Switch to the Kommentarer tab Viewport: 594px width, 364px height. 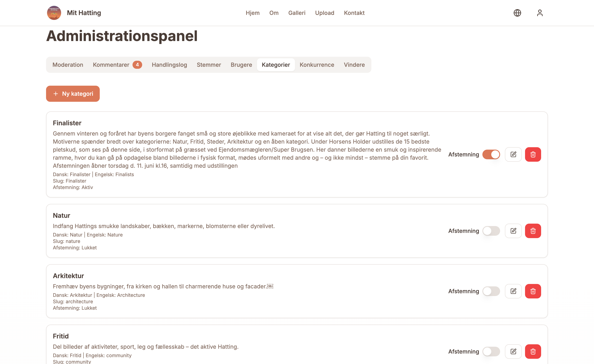click(117, 65)
